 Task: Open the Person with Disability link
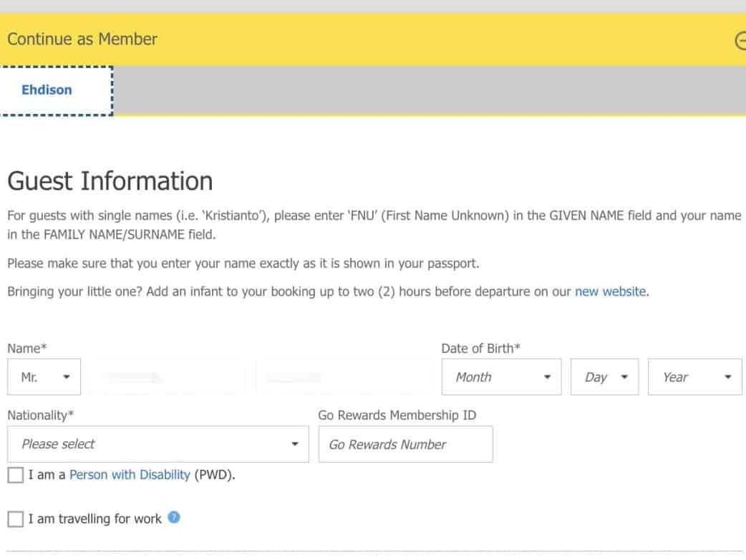coord(130,475)
